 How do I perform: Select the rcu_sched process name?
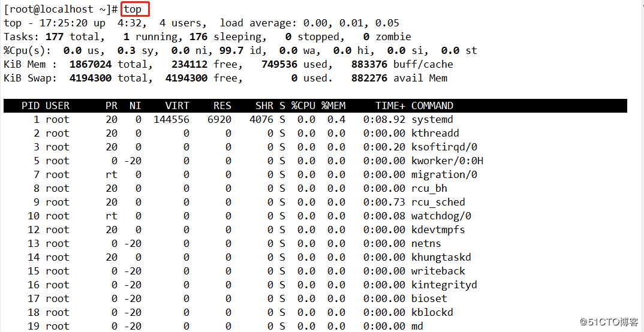pyautogui.click(x=438, y=202)
